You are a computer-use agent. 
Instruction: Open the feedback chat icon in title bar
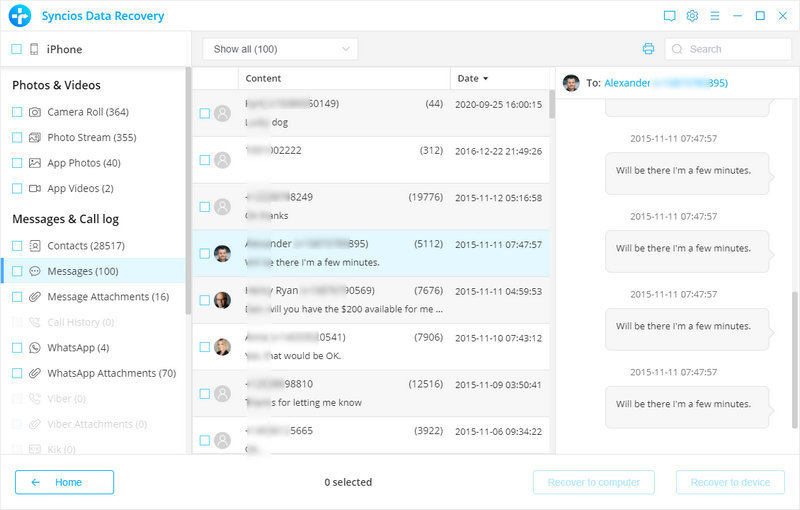[669, 16]
